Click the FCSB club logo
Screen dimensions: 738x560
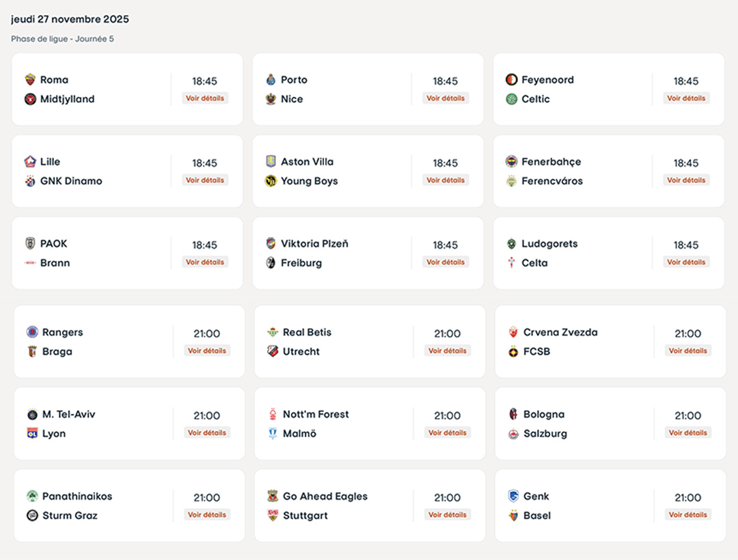point(513,352)
